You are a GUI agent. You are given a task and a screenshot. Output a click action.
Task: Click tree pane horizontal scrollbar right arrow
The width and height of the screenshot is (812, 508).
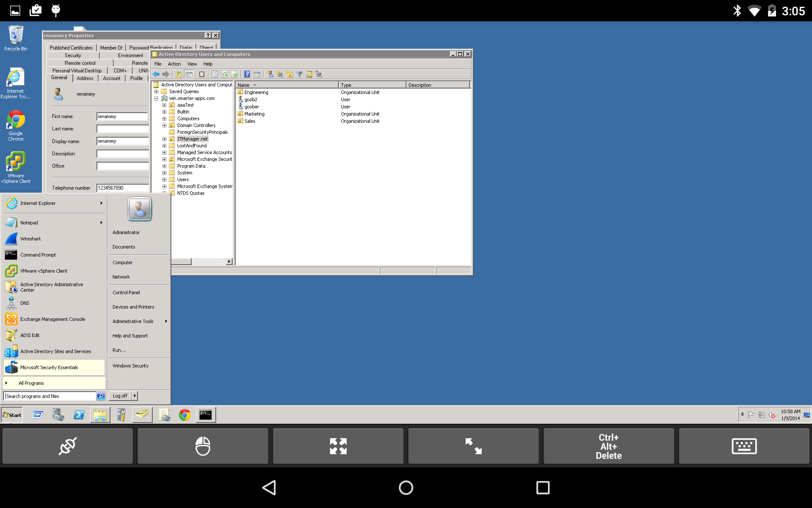[229, 262]
